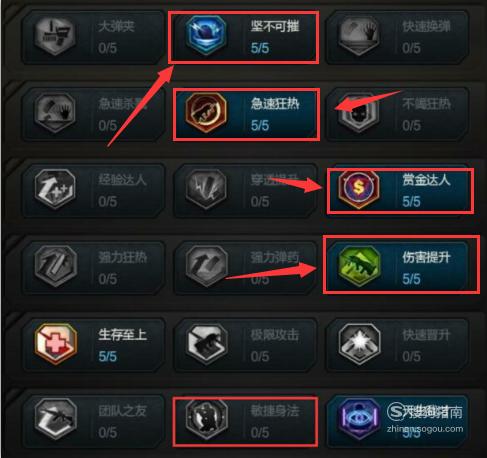487x458 pixels.
Task: Select the 经验达人 experience skill icon
Action: coord(55,189)
